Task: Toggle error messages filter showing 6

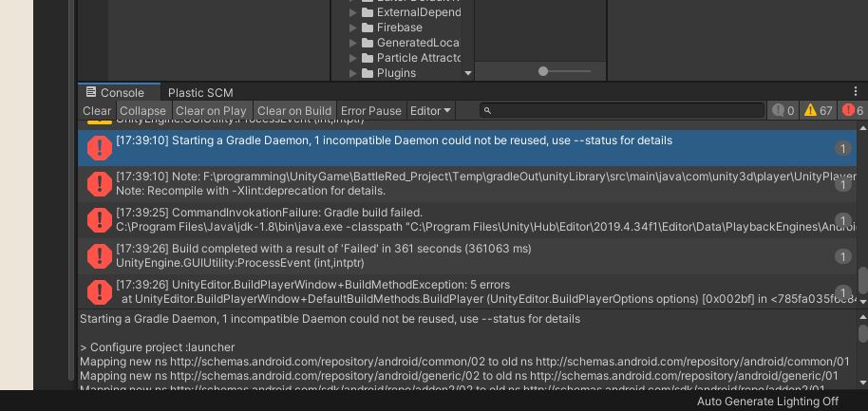Action: (x=853, y=111)
